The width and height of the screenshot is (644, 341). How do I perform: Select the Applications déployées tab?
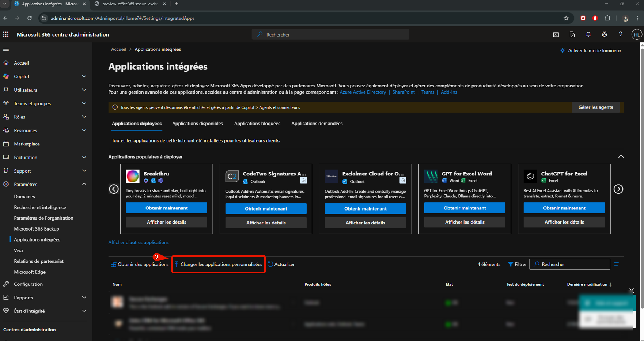137,124
